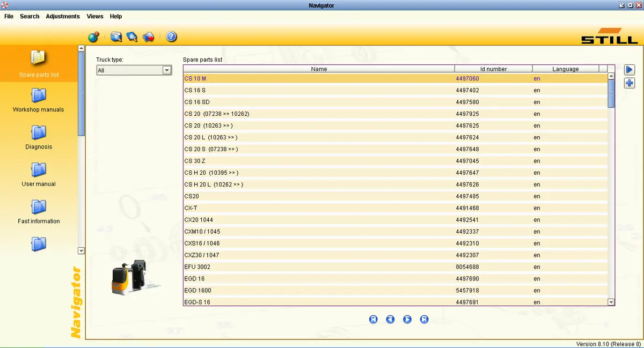Image resolution: width=644 pixels, height=348 pixels.
Task: Click the sidebar scroll down arrow
Action: pyautogui.click(x=81, y=250)
